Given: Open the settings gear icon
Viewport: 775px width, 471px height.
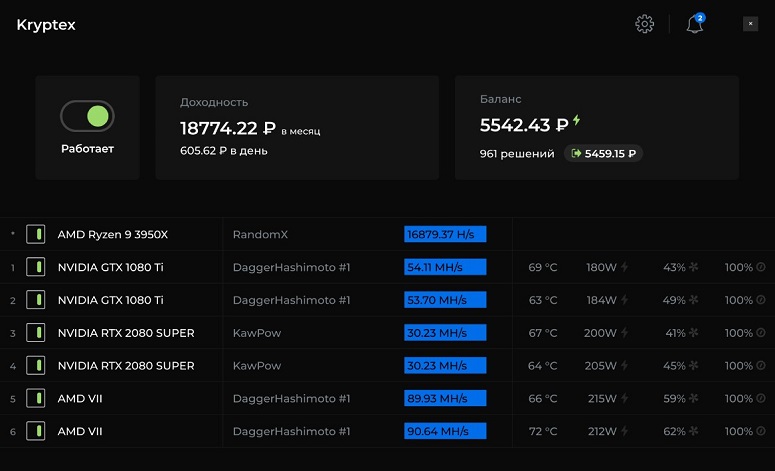Looking at the screenshot, I should [x=644, y=24].
